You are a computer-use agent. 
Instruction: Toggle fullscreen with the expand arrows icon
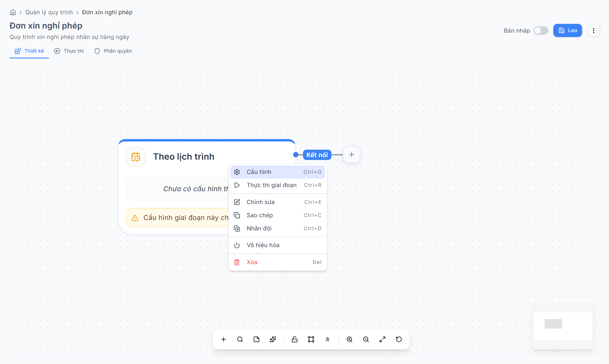[382, 339]
